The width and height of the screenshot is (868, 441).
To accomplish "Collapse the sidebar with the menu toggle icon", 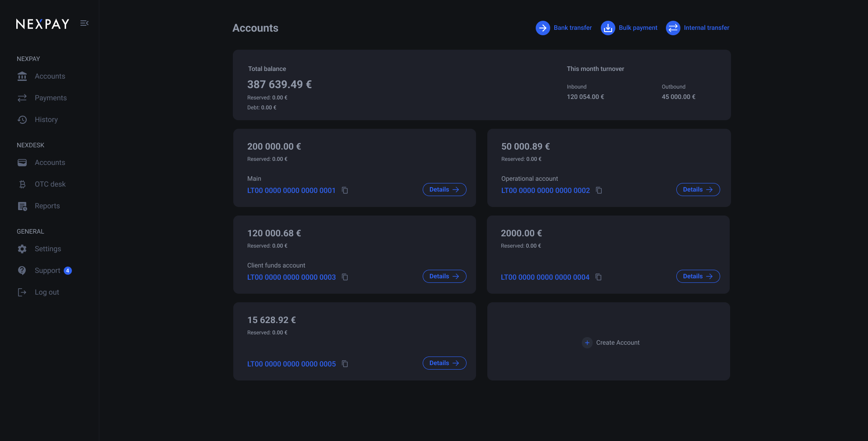I will pyautogui.click(x=84, y=23).
